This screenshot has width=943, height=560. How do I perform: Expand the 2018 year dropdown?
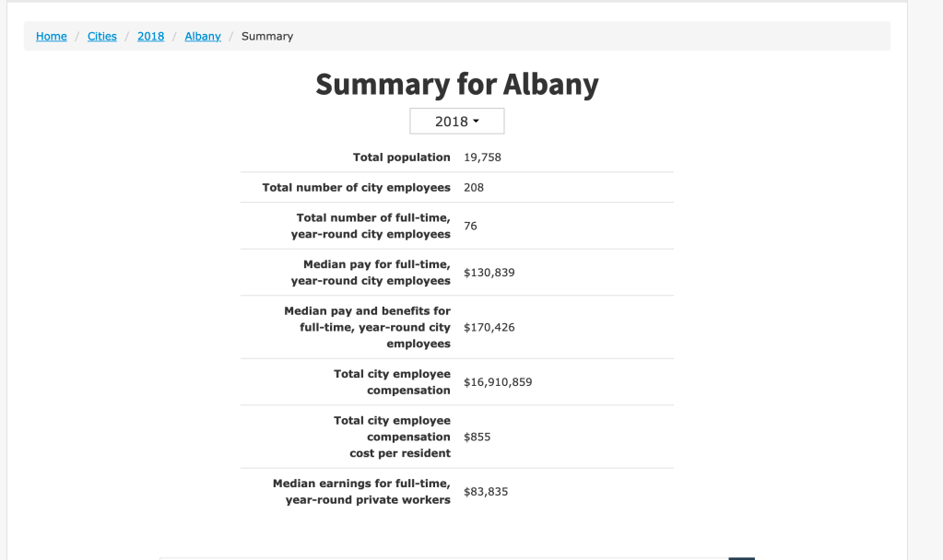point(457,122)
